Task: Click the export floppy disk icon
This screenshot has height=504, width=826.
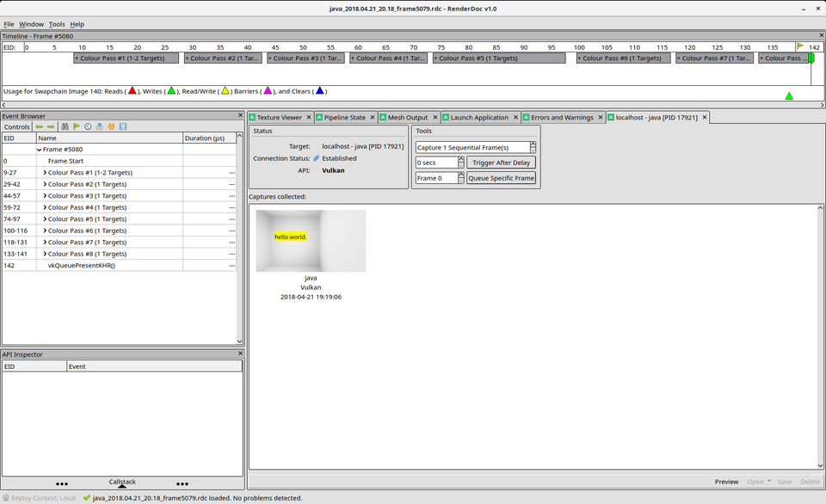Action: point(123,126)
